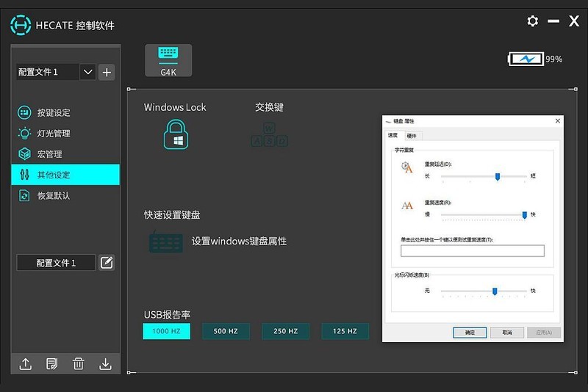Click 应用(A) in keyboard properties dialog
This screenshot has height=392, width=588.
point(544,332)
